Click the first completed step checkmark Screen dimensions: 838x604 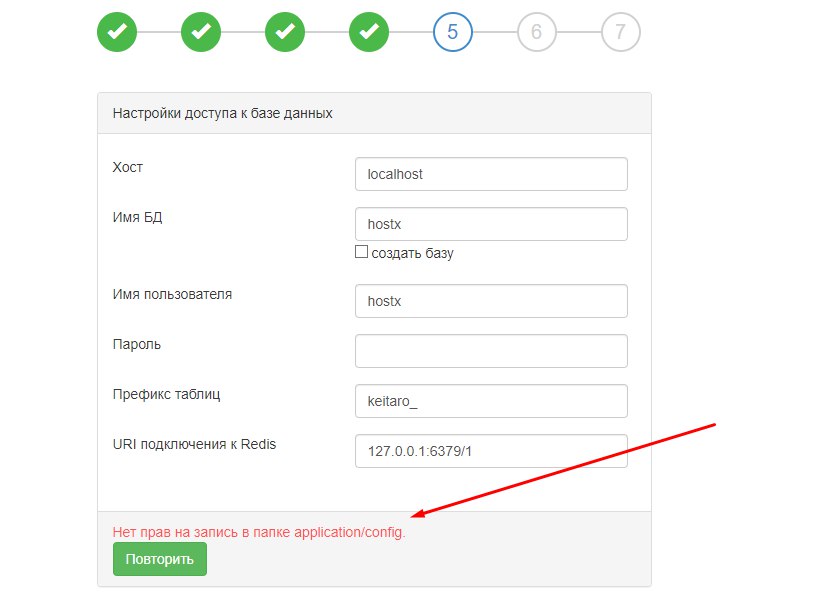tap(117, 32)
